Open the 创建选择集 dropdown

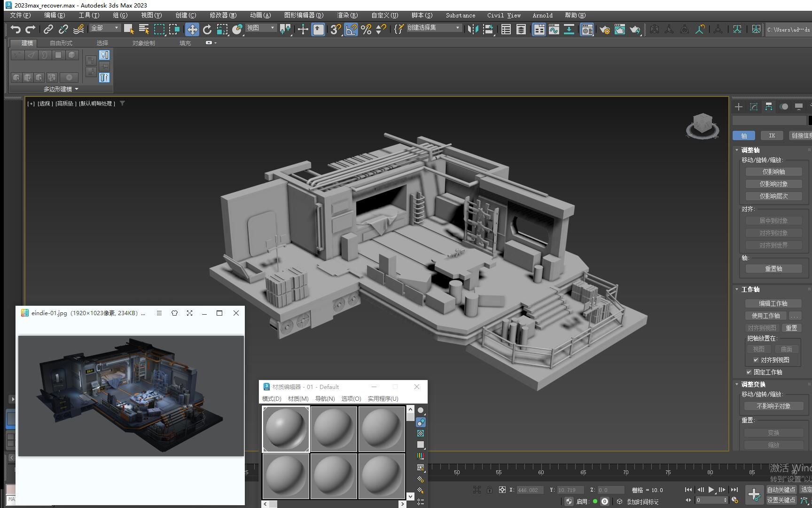[458, 27]
